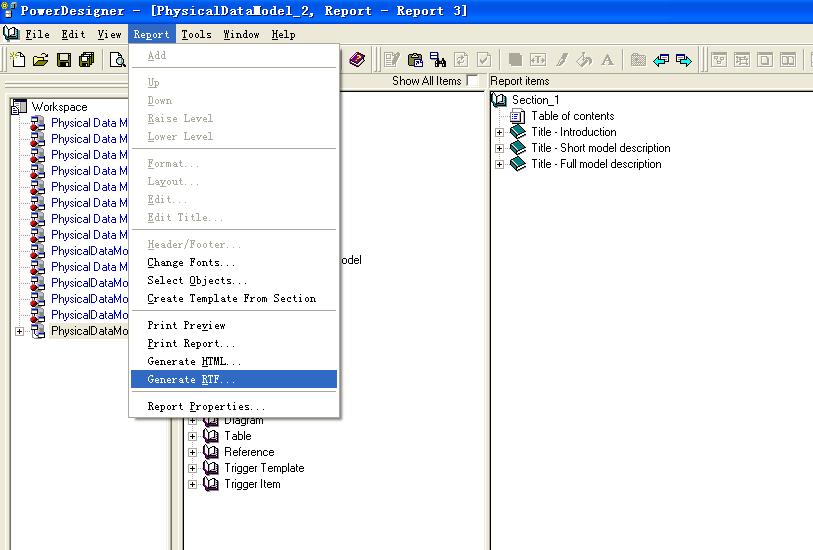
Task: Click the greyed paint bucket fill icon
Action: (584, 60)
